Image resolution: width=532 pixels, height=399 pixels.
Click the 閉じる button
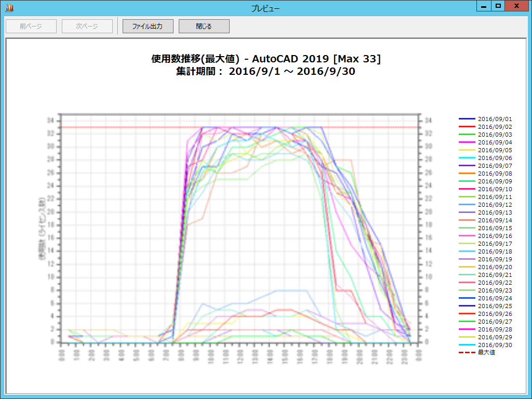tap(204, 26)
